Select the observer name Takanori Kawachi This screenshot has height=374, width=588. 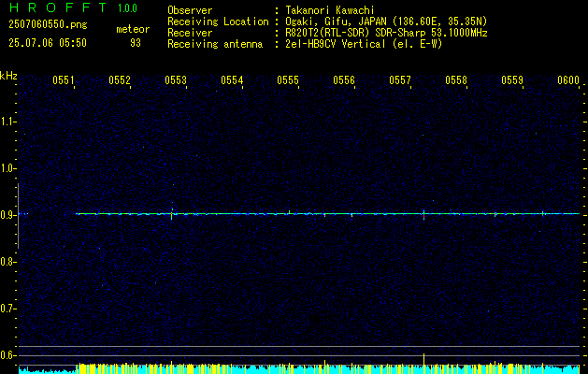coord(330,10)
